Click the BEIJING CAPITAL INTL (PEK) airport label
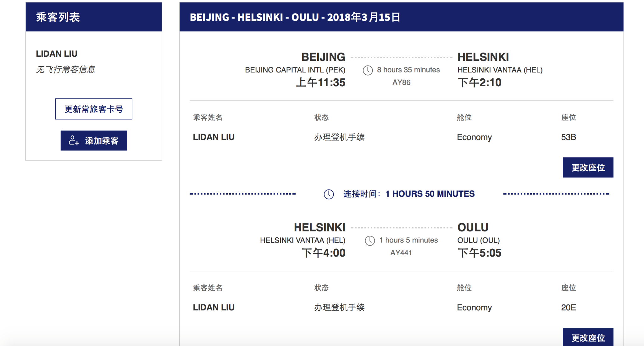 pyautogui.click(x=295, y=70)
